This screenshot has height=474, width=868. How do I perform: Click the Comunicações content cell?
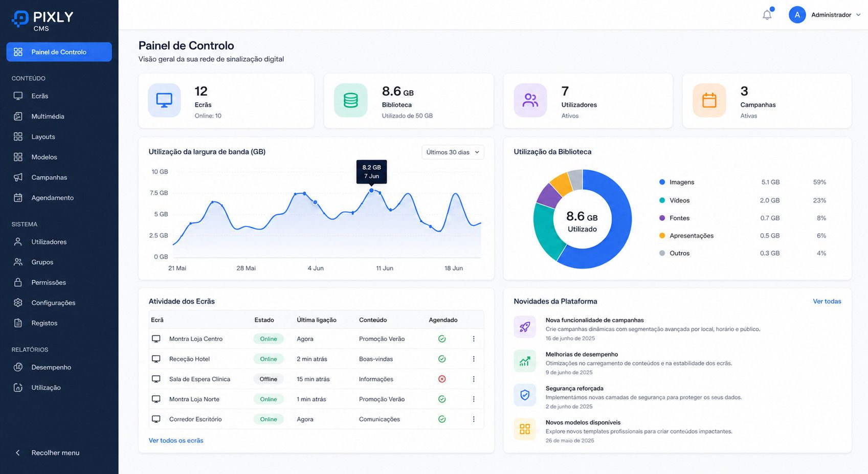click(x=380, y=419)
